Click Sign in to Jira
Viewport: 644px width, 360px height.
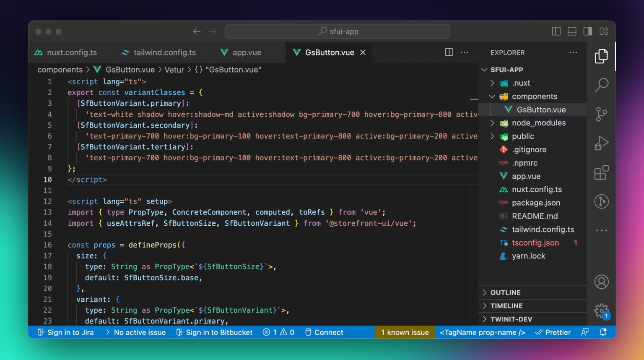65,332
